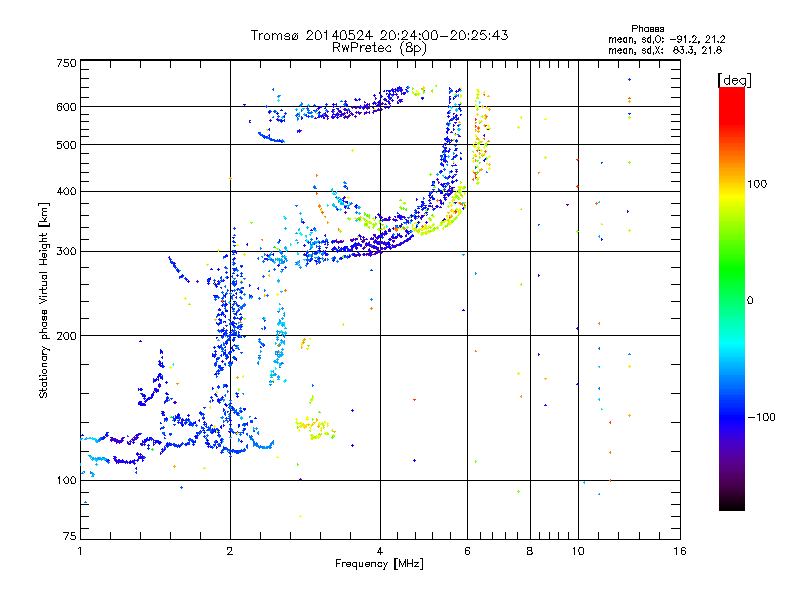Click the '6' frequency axis label
Image resolution: width=800 pixels, height=600 pixels.
click(467, 551)
